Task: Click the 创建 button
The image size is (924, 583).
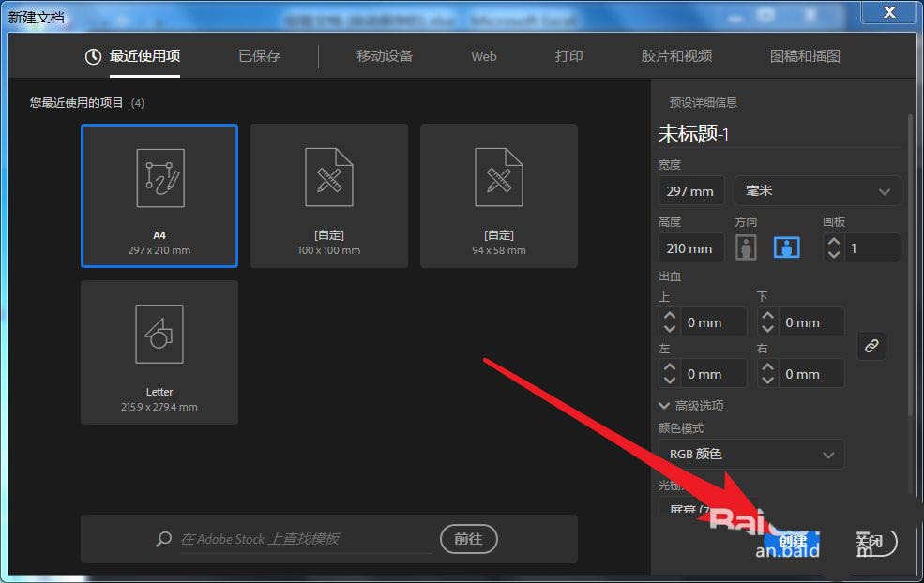Action: click(791, 542)
